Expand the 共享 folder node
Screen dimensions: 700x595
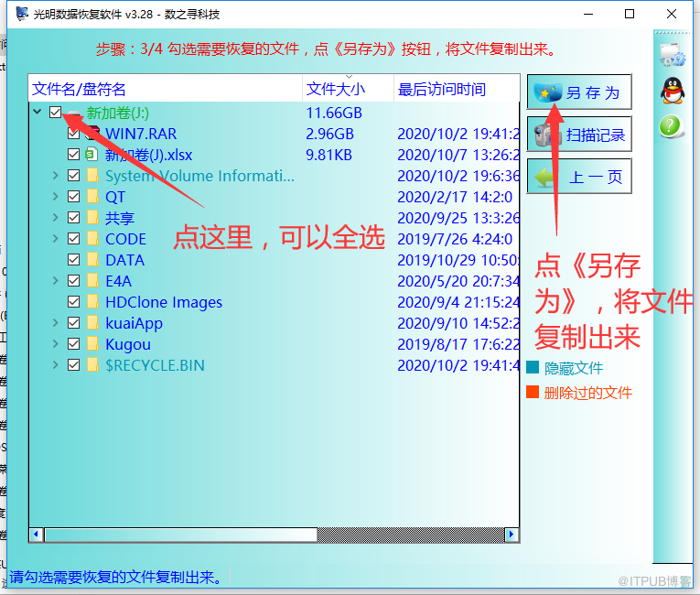click(x=55, y=218)
